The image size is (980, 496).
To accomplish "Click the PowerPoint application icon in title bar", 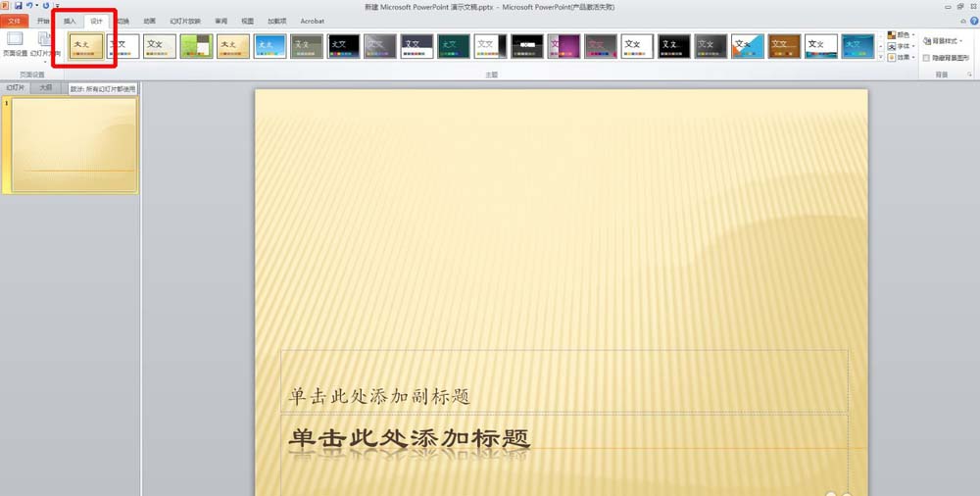I will tap(5, 6).
